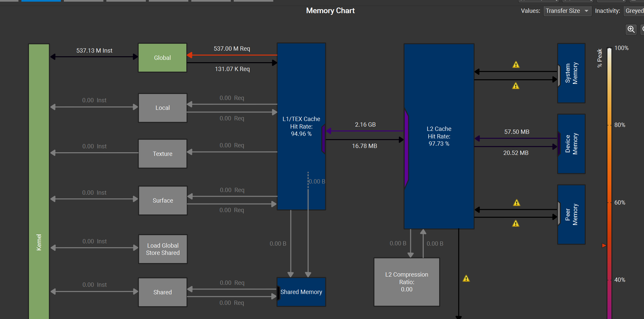Click the upper warning icon near Peer Memory
The width and height of the screenshot is (644, 319).
pos(517,203)
